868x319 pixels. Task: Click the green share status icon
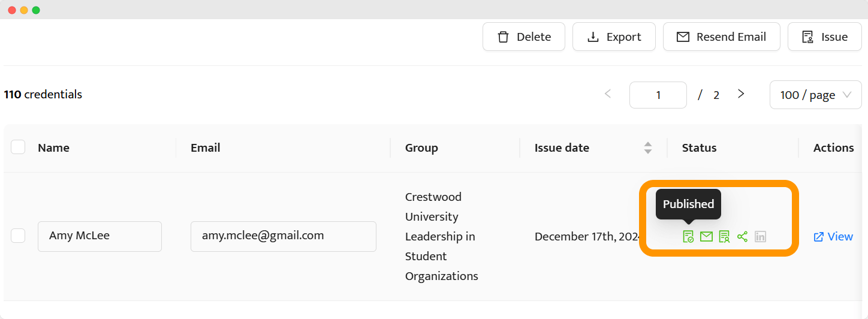pos(742,236)
